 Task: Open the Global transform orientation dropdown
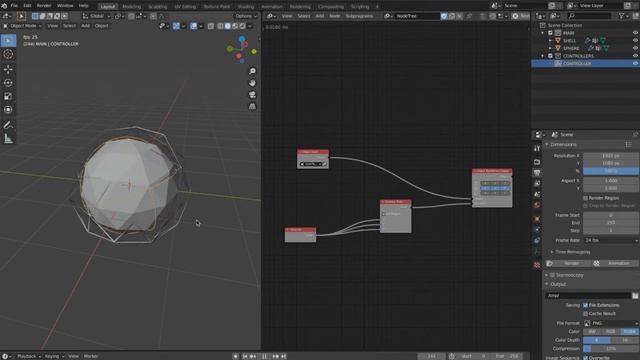[96, 16]
